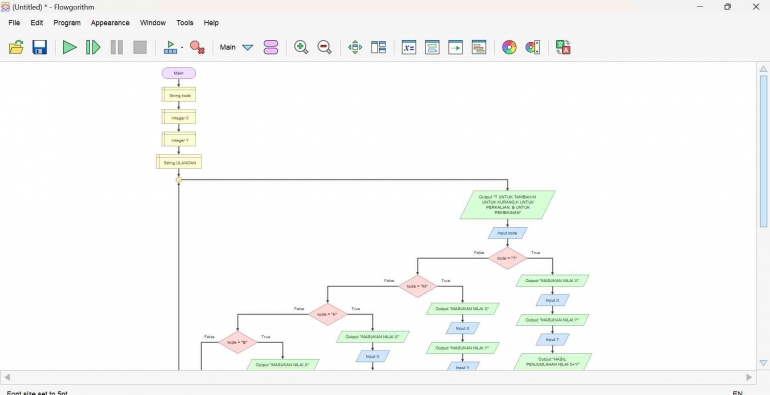
Task: Click the Main function name label in toolbar
Action: pos(227,47)
